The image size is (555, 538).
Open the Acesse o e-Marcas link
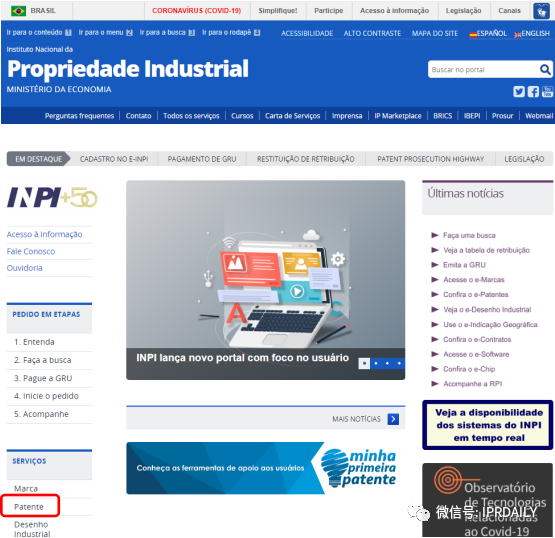click(x=474, y=280)
